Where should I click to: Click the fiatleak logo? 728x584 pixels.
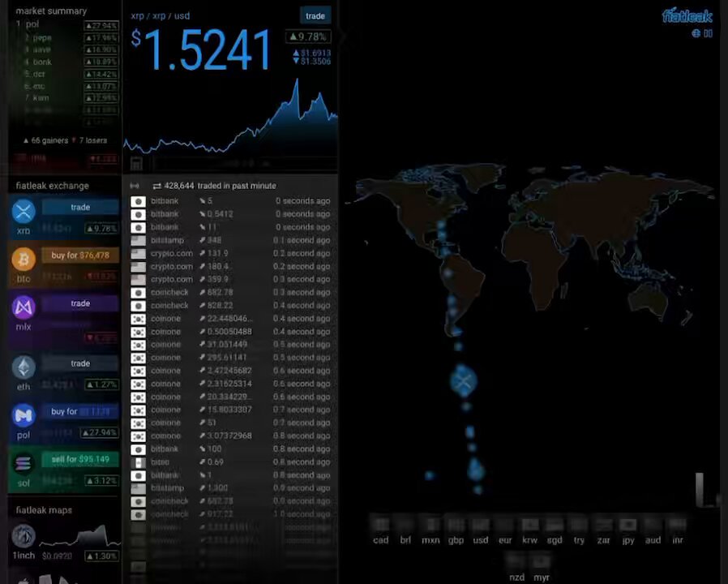687,15
